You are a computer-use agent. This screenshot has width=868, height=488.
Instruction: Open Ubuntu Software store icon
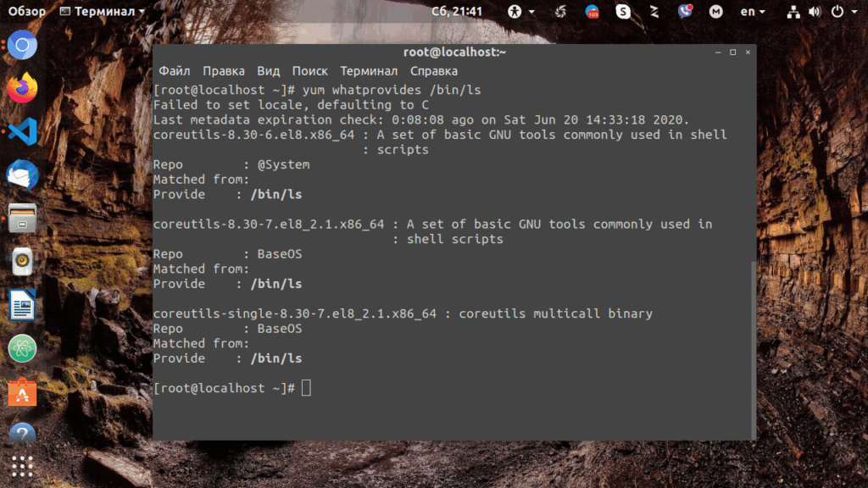[22, 391]
